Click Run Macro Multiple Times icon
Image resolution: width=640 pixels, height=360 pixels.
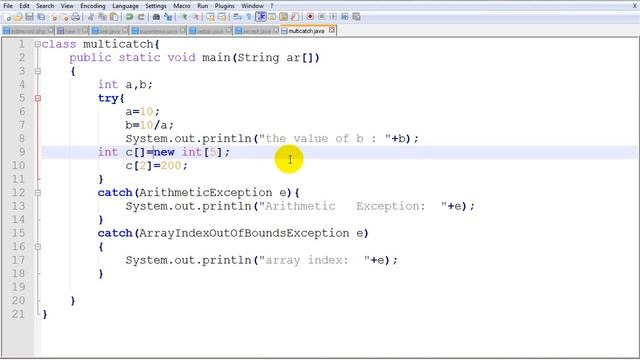click(x=344, y=17)
